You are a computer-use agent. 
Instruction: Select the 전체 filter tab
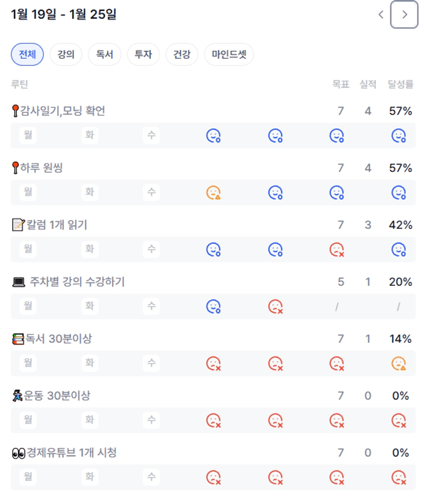pyautogui.click(x=27, y=55)
